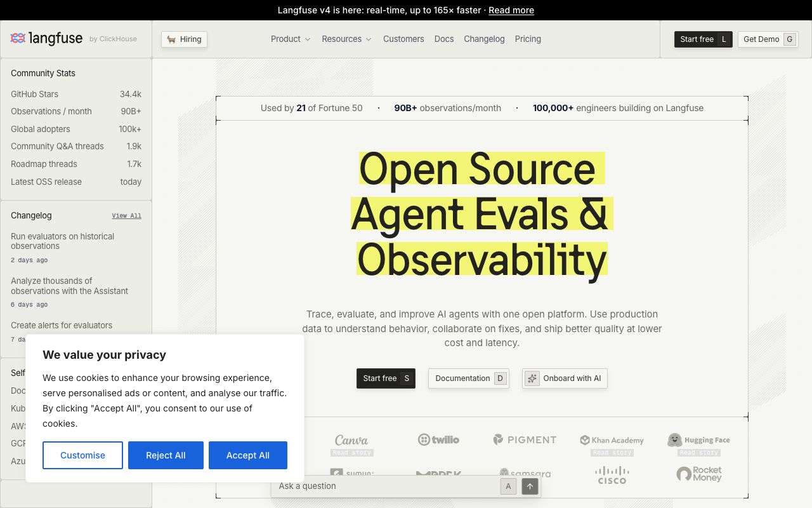
Task: Click Customise cookie settings
Action: [82, 455]
